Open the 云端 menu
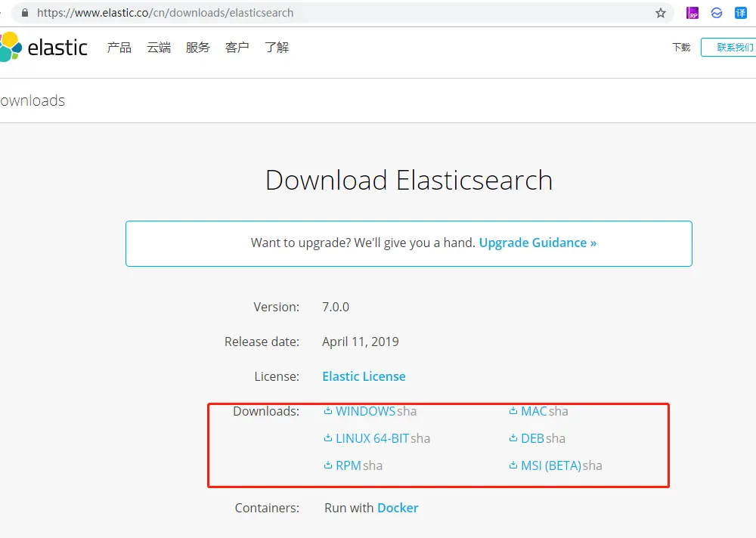The image size is (756, 538). (x=159, y=48)
